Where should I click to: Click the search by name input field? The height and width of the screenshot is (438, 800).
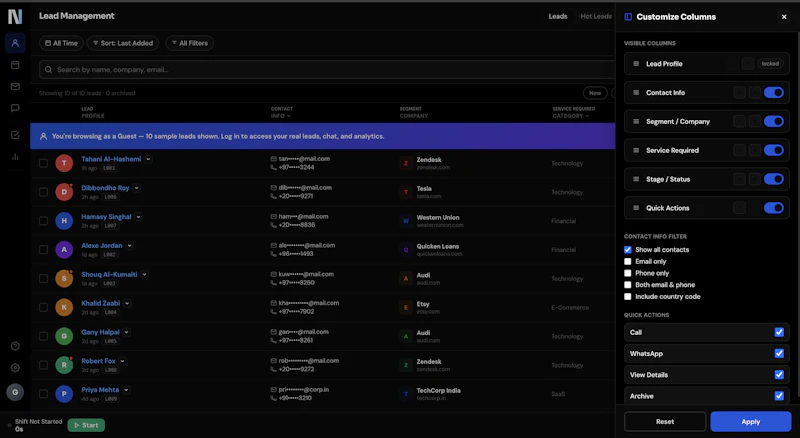[x=327, y=69]
